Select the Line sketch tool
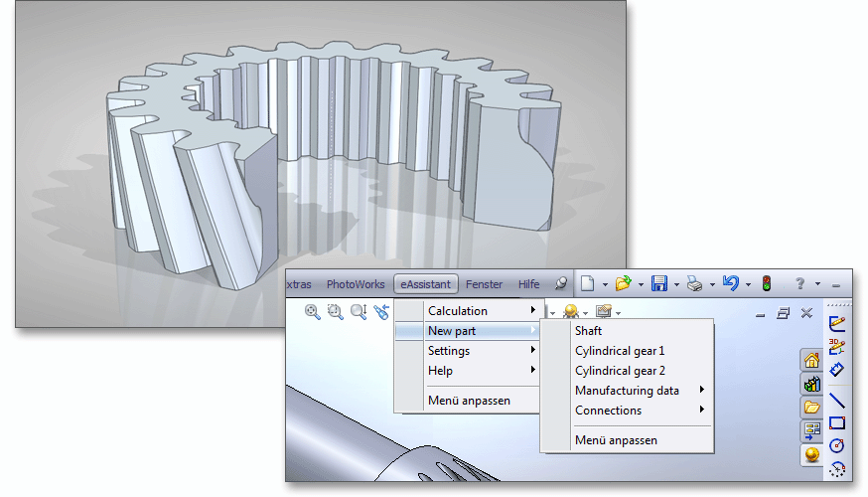 tap(836, 401)
